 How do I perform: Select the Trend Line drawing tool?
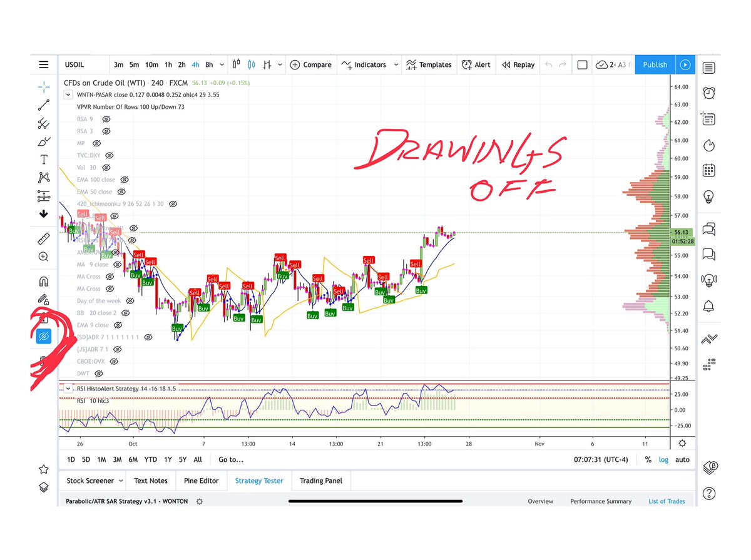(43, 104)
